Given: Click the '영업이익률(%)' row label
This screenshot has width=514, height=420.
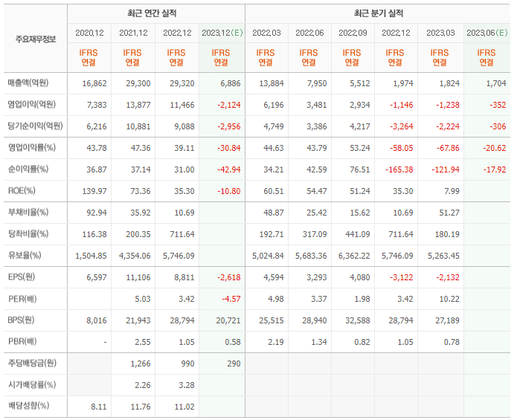Looking at the screenshot, I should (32, 147).
